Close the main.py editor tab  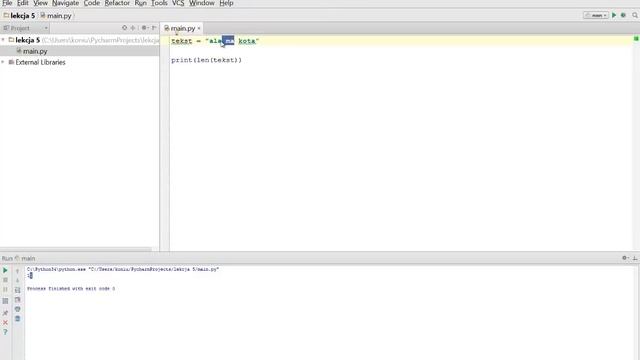tap(199, 28)
